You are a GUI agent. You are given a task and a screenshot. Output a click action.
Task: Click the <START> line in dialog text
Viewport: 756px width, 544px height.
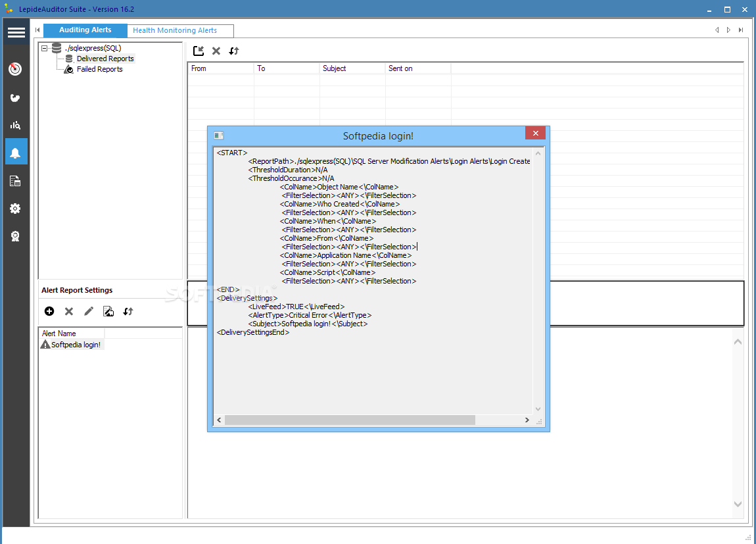[x=232, y=153]
